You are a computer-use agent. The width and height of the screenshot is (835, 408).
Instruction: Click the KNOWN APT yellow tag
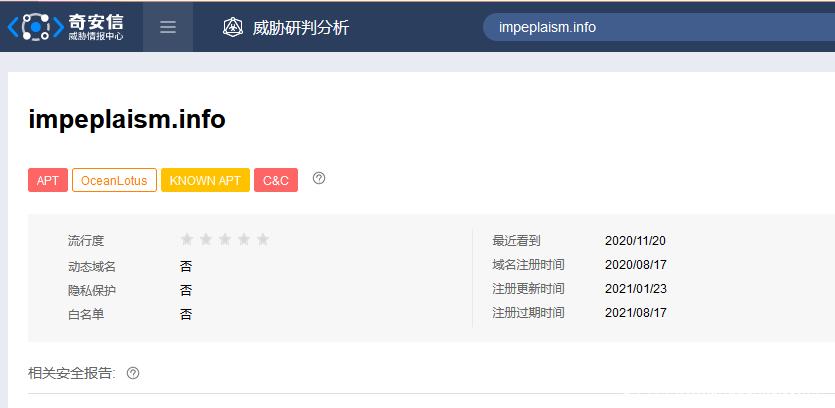(205, 181)
